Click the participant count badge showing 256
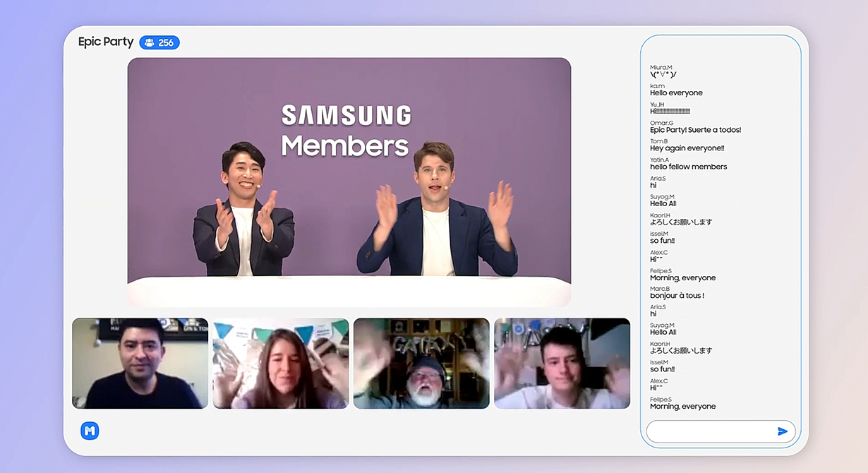The height and width of the screenshot is (473, 868). tap(159, 42)
